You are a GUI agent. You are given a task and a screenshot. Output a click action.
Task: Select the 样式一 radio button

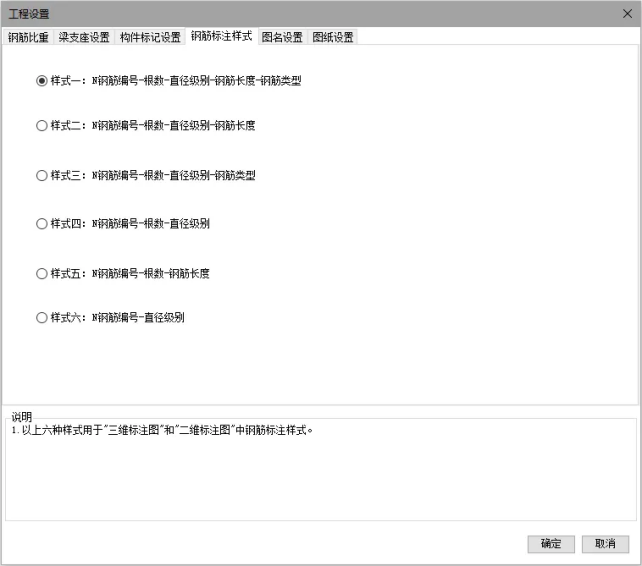click(42, 81)
